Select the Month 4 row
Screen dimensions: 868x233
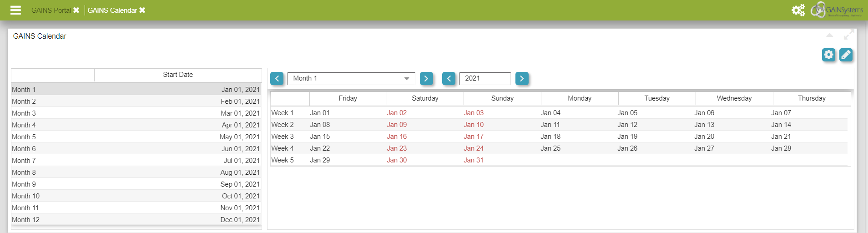[x=136, y=125]
